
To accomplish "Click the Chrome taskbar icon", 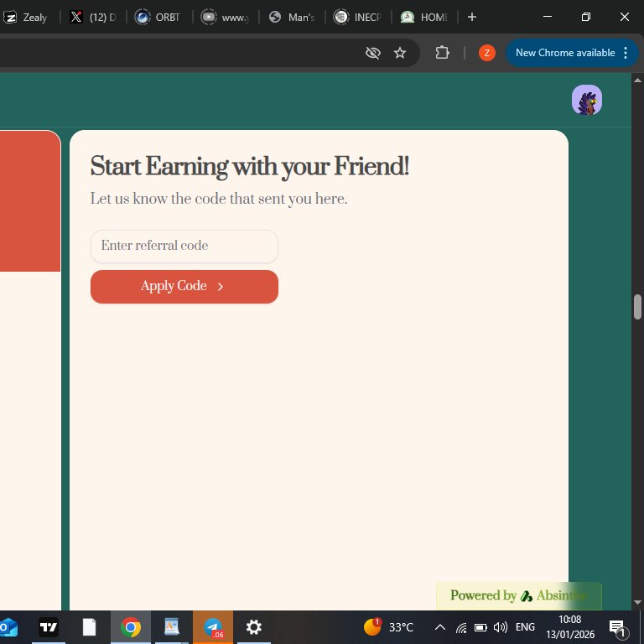I will 131,627.
